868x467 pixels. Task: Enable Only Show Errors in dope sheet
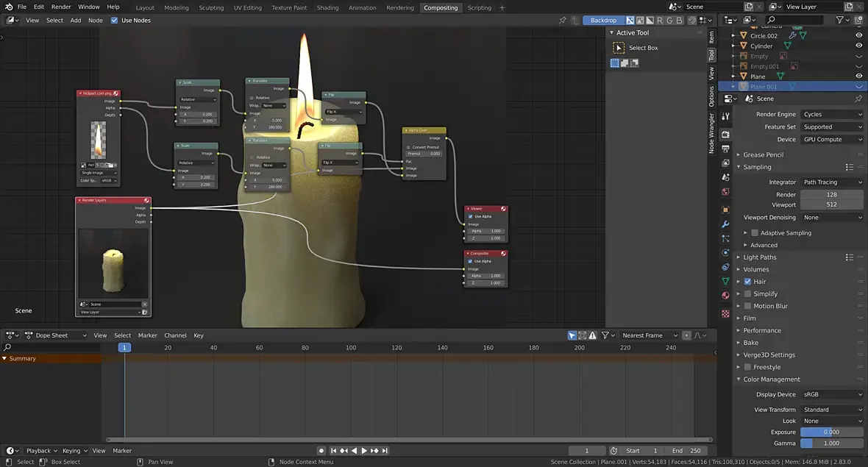coord(592,335)
